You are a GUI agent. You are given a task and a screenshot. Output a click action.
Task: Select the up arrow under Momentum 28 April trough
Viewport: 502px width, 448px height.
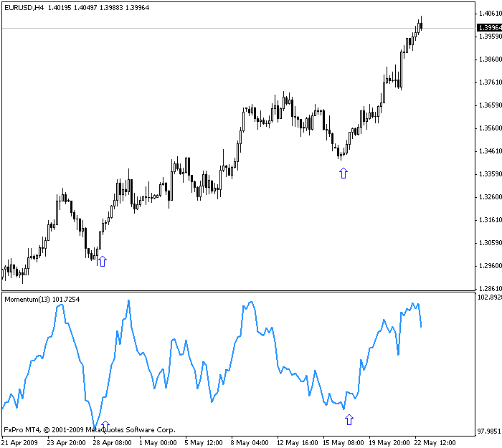[x=105, y=426]
